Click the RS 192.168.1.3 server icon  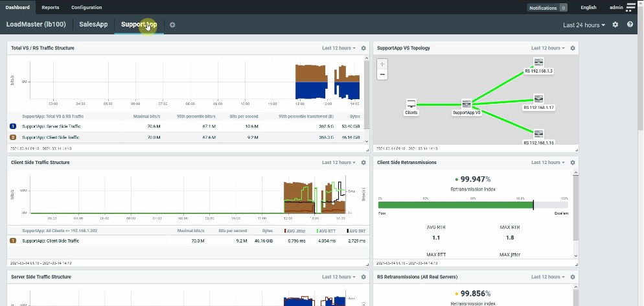(x=538, y=62)
